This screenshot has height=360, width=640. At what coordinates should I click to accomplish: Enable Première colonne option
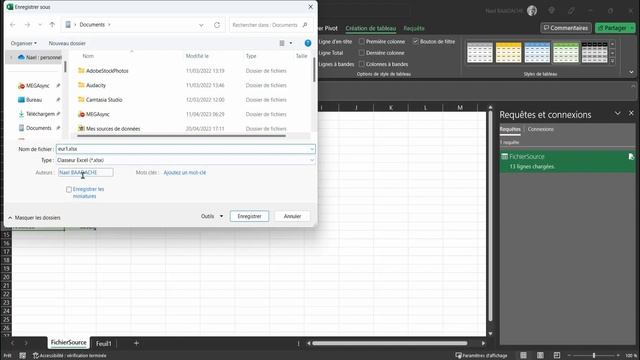[362, 42]
